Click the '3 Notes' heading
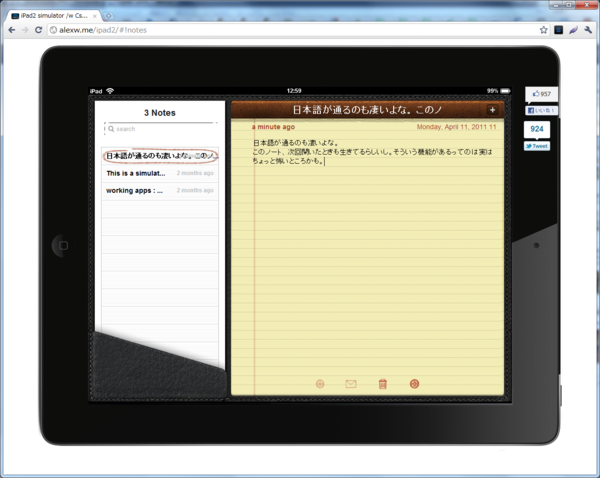600x478 pixels. [x=160, y=113]
